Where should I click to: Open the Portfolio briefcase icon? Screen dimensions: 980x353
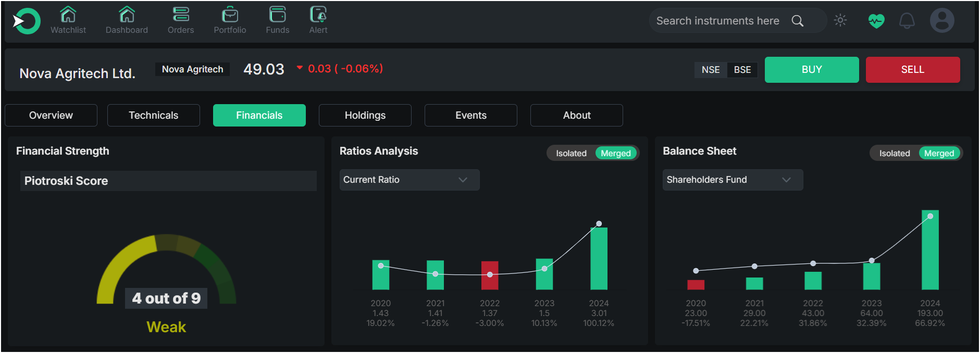coord(230,14)
